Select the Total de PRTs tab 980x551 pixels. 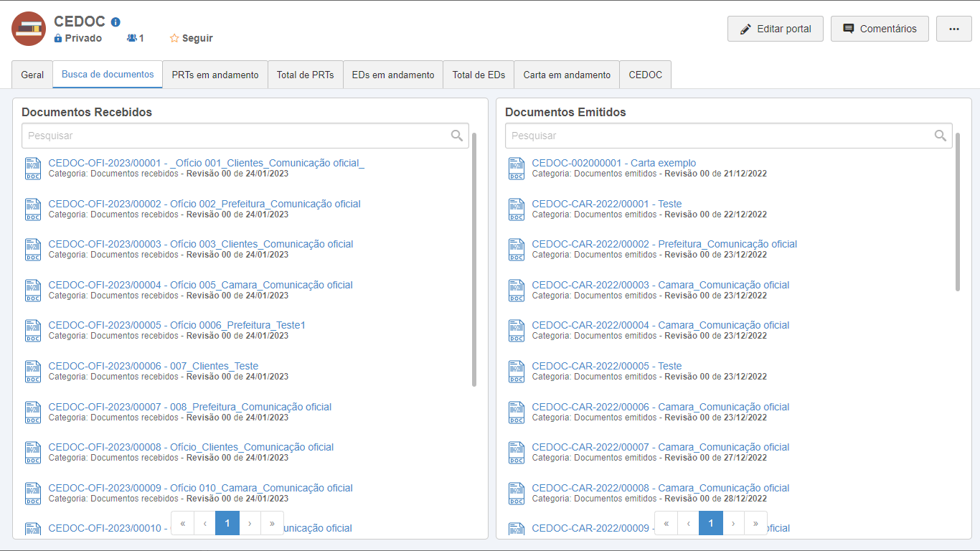pyautogui.click(x=306, y=75)
